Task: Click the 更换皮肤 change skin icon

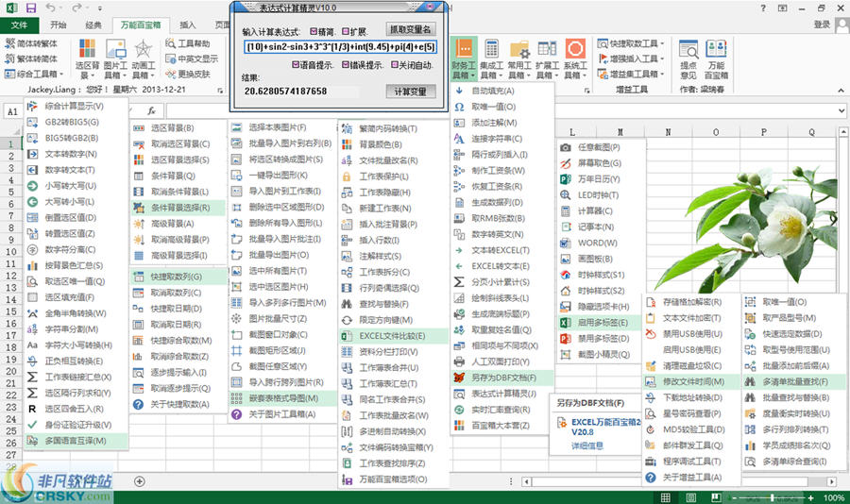Action: coord(171,74)
